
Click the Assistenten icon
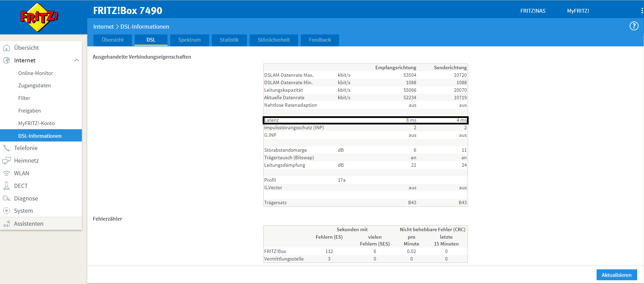pyautogui.click(x=6, y=224)
